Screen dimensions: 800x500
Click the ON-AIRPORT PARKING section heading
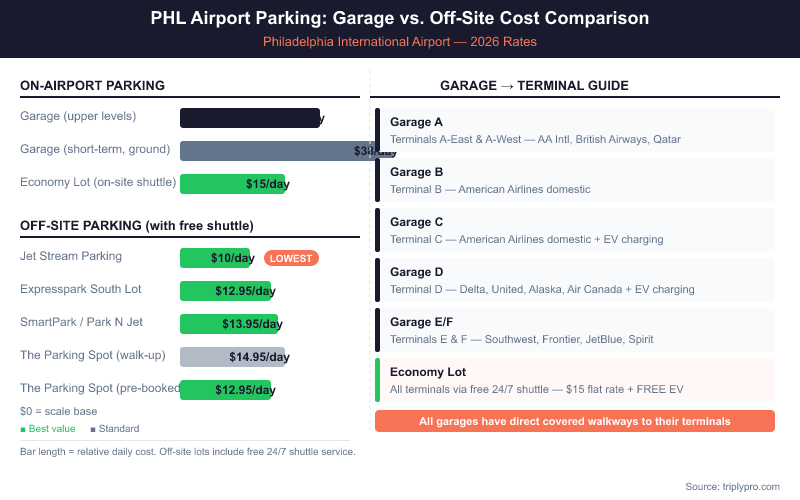(92, 86)
